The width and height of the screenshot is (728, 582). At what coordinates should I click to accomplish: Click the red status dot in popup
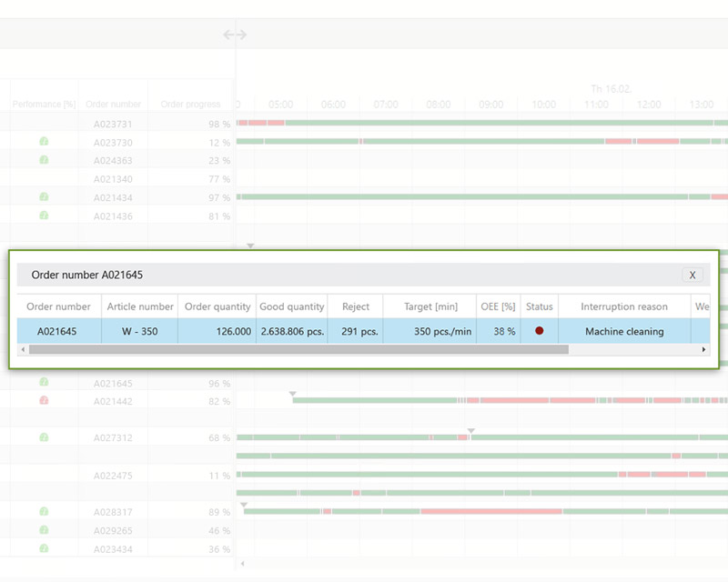tap(539, 332)
